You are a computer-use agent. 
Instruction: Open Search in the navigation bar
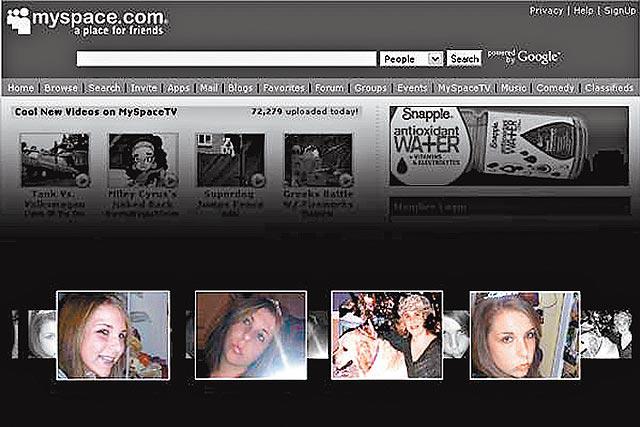tap(104, 88)
